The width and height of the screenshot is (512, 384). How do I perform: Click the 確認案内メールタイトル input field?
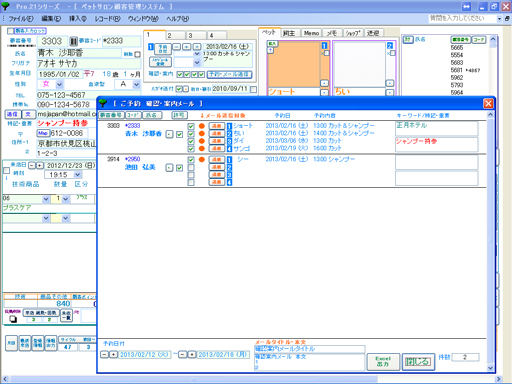pos(309,349)
